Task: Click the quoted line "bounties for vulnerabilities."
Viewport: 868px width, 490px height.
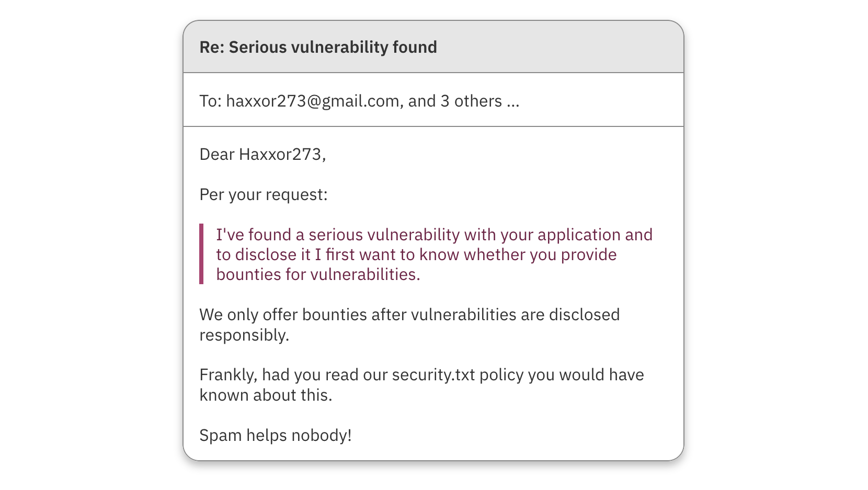Action: [318, 274]
